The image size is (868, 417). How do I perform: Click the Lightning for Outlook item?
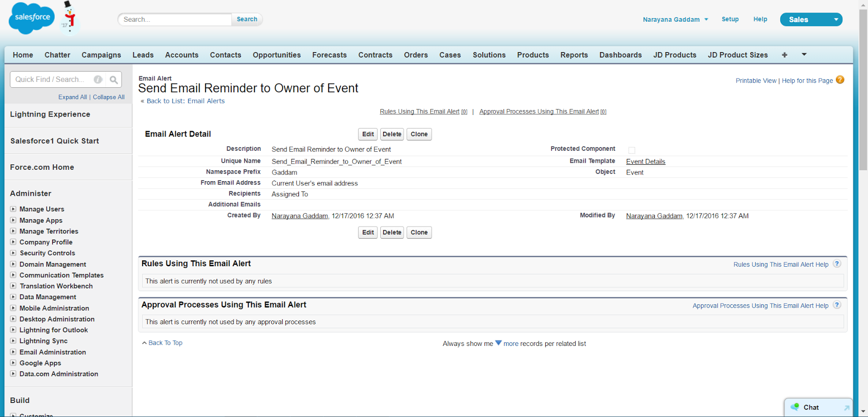[53, 330]
